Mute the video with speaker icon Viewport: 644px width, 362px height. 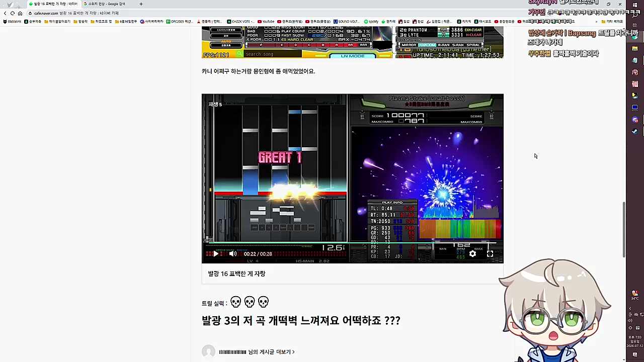(x=233, y=254)
